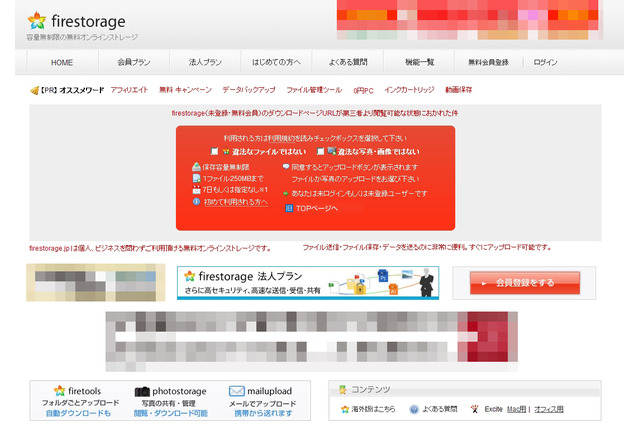Open the 会員プラン menu item
Screen dimensions: 640x426
point(134,62)
